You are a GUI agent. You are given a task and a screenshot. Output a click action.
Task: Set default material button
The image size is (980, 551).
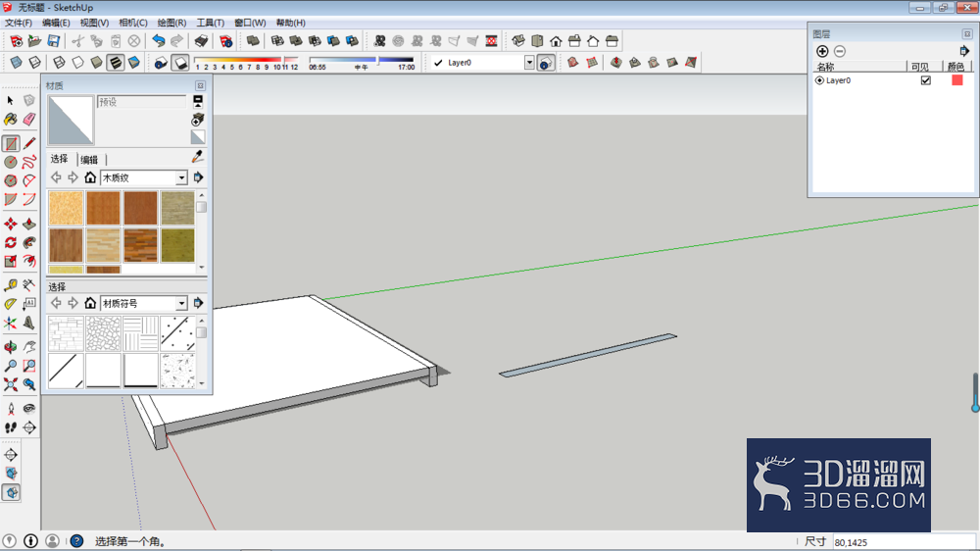(198, 137)
